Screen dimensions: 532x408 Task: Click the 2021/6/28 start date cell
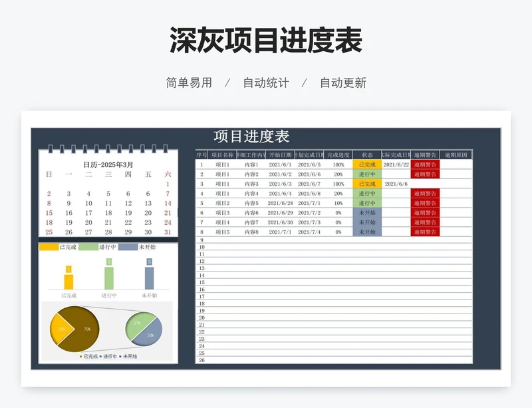[280, 203]
